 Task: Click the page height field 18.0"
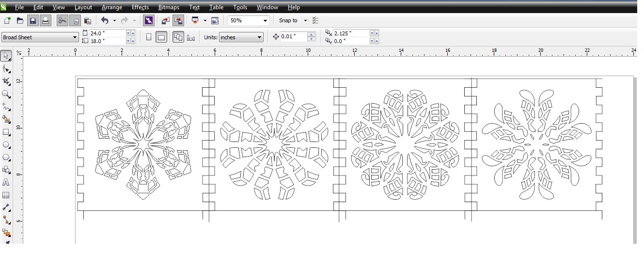(x=107, y=41)
